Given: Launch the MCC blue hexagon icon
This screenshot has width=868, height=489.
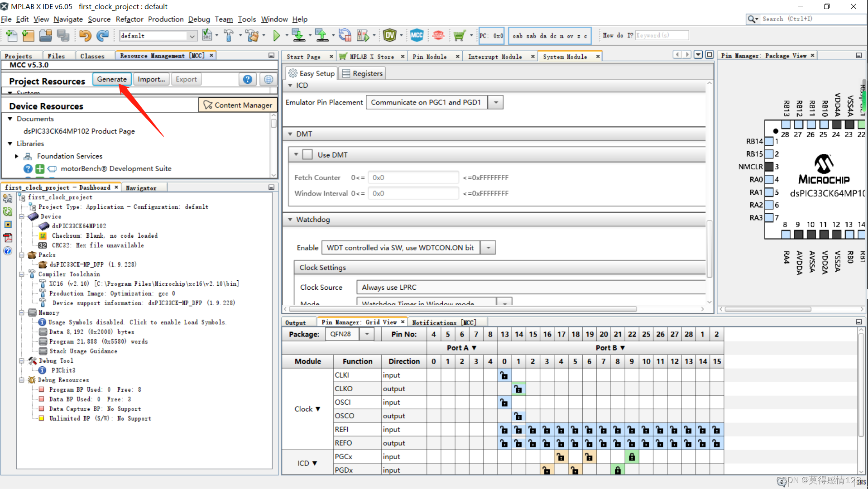Looking at the screenshot, I should pyautogui.click(x=417, y=35).
